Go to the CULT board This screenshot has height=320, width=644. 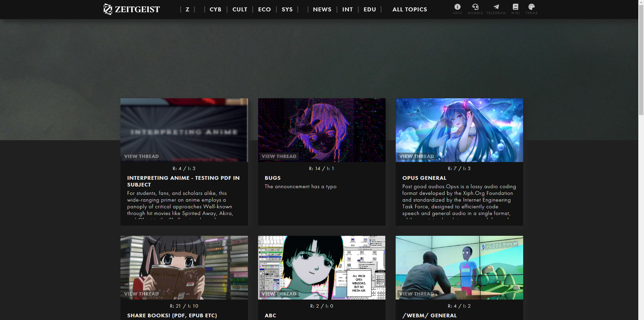(x=240, y=9)
